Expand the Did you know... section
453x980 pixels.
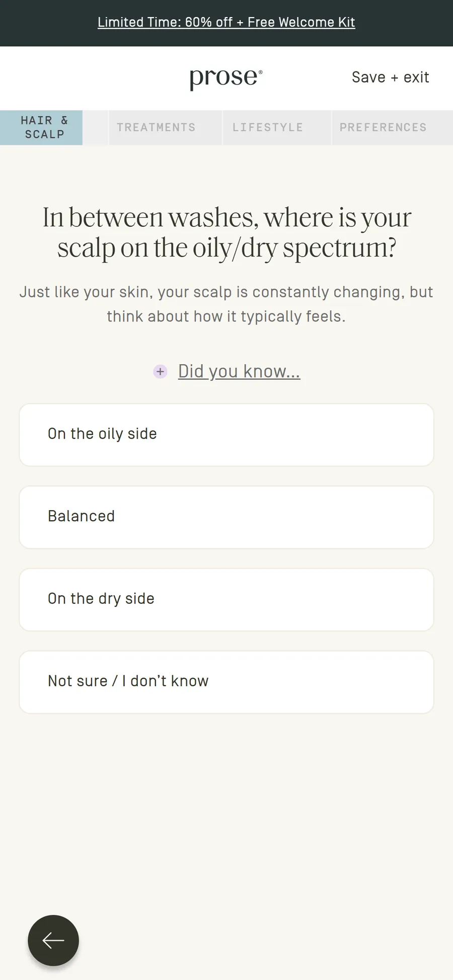pos(239,371)
